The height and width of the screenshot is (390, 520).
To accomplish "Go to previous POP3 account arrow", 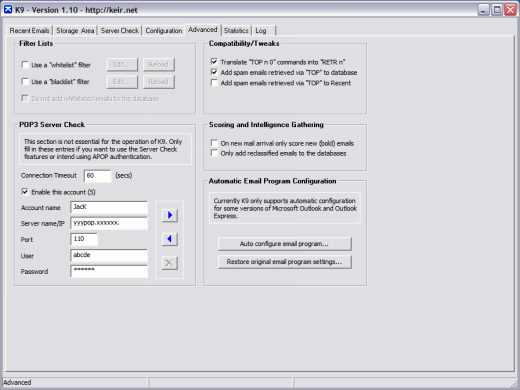I will coord(170,239).
